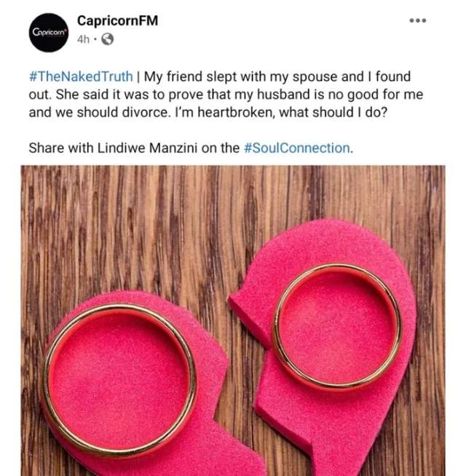
Task: Click the Capricorn logo text inside the avatar
Action: tap(49, 32)
